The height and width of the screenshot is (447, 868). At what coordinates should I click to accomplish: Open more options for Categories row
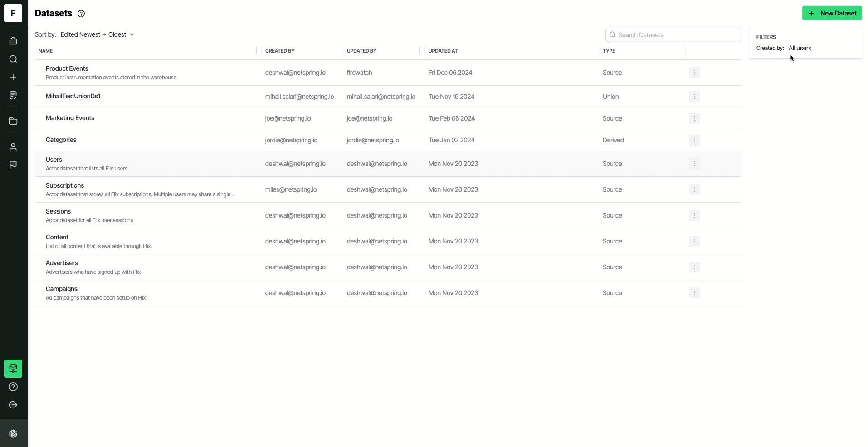pos(694,140)
